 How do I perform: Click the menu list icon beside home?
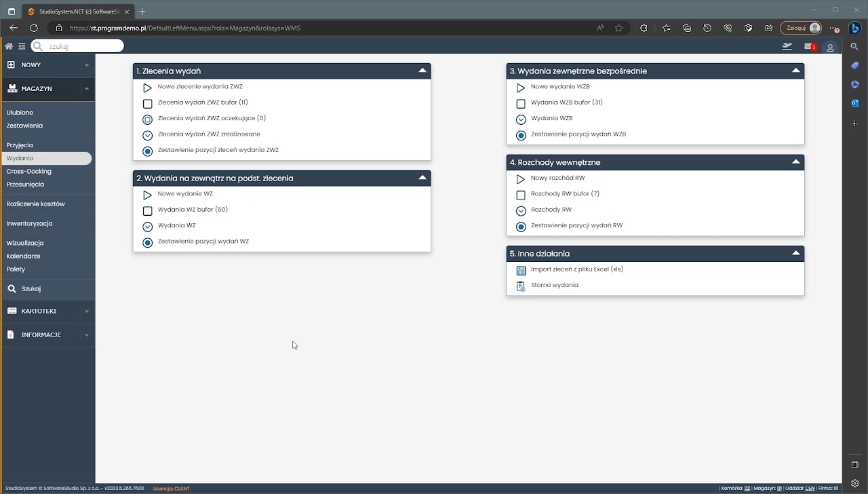(x=22, y=46)
